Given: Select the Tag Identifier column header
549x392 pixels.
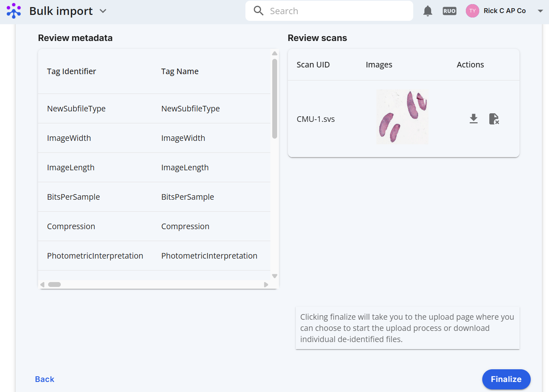Looking at the screenshot, I should pos(72,71).
